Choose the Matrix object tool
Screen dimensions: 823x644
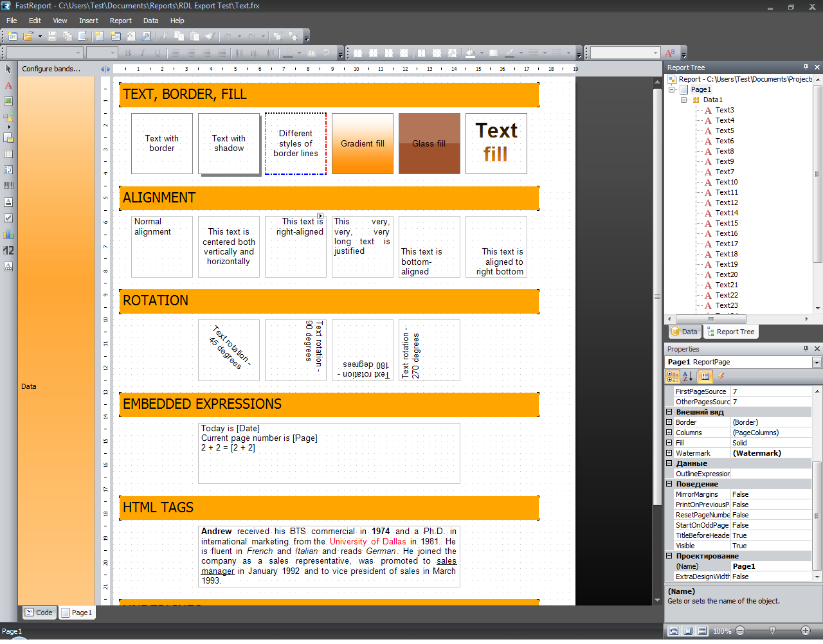[8, 170]
